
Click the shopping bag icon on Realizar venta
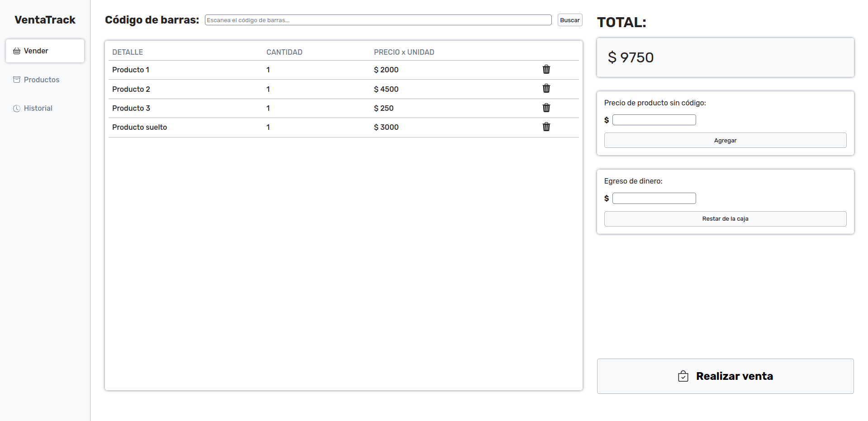pyautogui.click(x=683, y=376)
